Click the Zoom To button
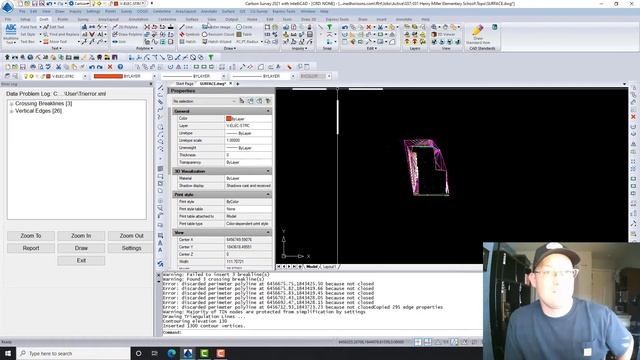Screen dimensions: 640x360 tap(31, 236)
